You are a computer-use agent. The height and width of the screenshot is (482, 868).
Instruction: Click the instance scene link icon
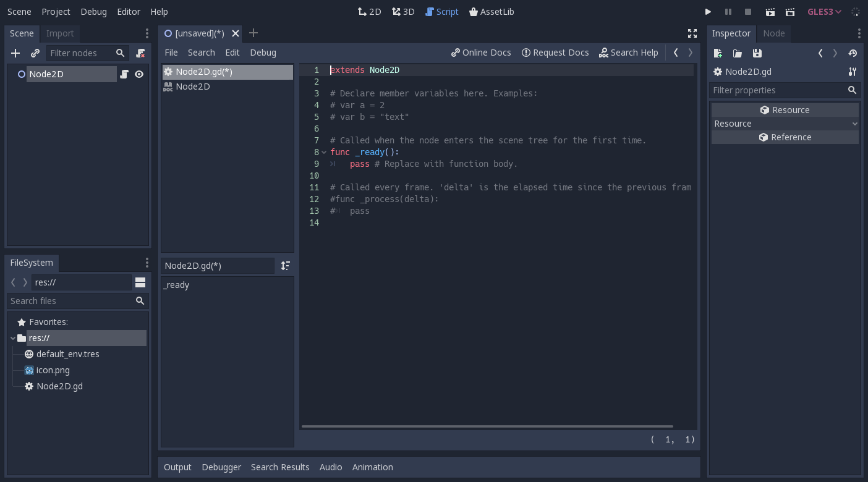(x=35, y=53)
